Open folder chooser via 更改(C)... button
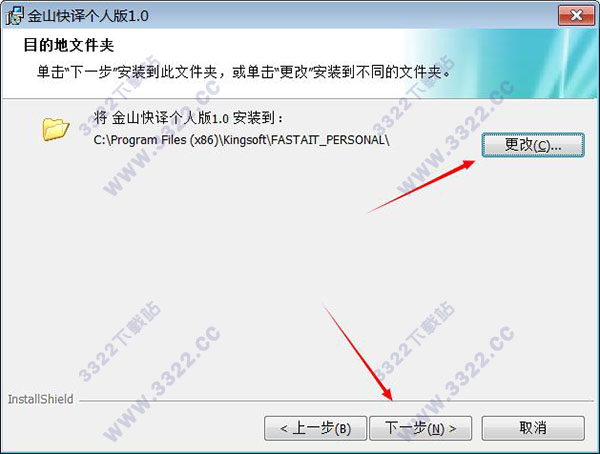The image size is (600, 454). pyautogui.click(x=533, y=145)
